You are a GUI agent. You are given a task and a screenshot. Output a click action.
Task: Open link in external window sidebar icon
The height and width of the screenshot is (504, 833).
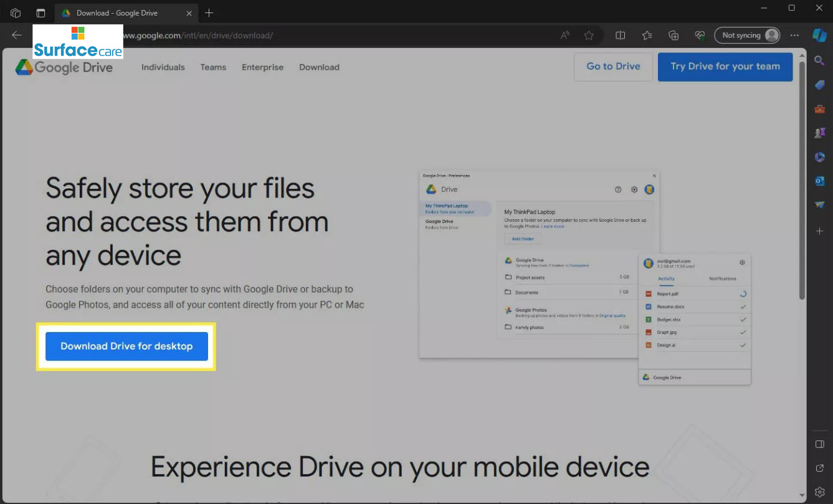tap(820, 468)
